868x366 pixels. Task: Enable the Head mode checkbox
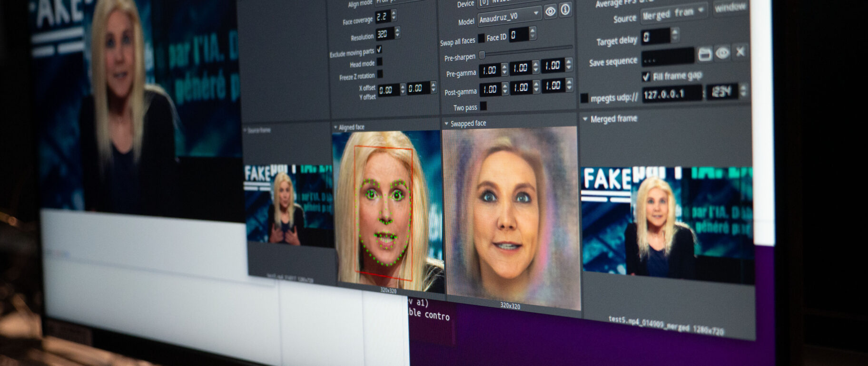click(x=379, y=62)
